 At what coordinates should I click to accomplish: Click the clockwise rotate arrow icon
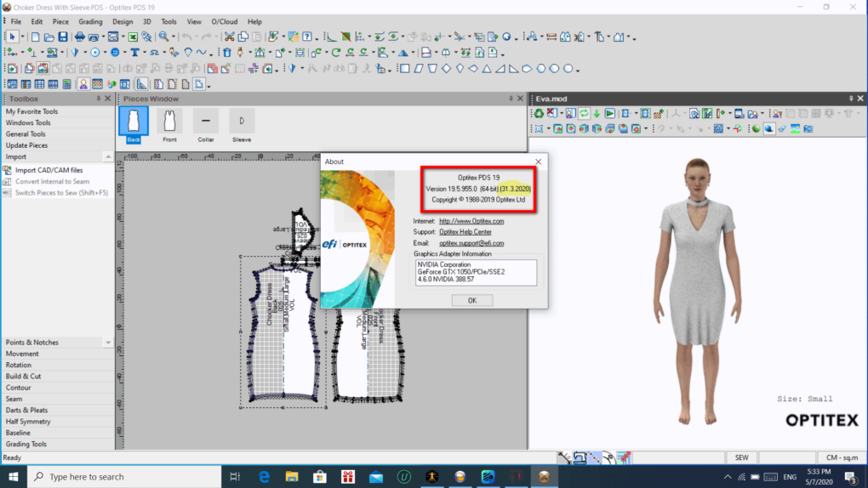(336, 53)
